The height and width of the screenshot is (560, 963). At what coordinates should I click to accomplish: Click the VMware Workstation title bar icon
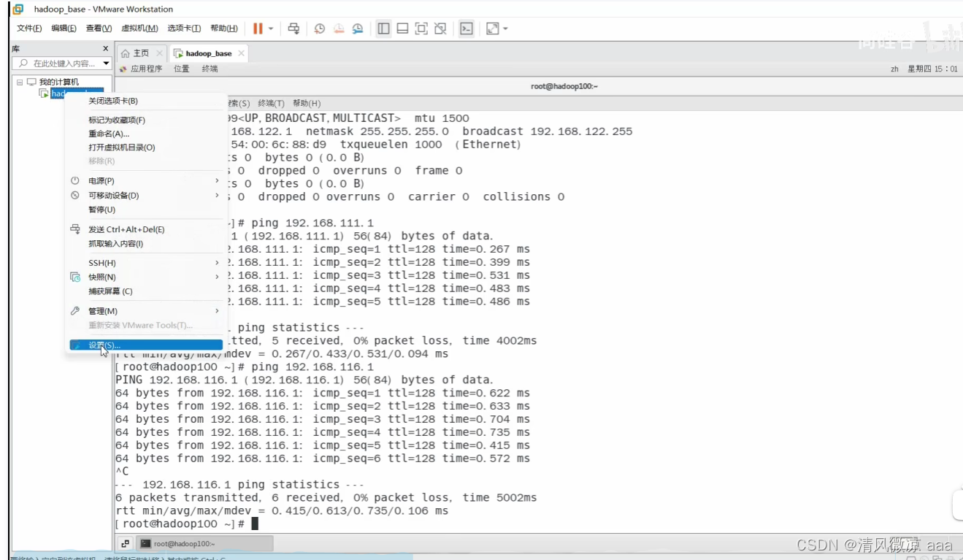[18, 9]
